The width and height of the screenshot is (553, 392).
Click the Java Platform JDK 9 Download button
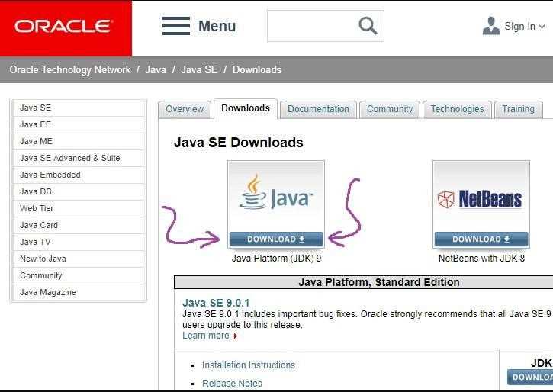tap(276, 239)
